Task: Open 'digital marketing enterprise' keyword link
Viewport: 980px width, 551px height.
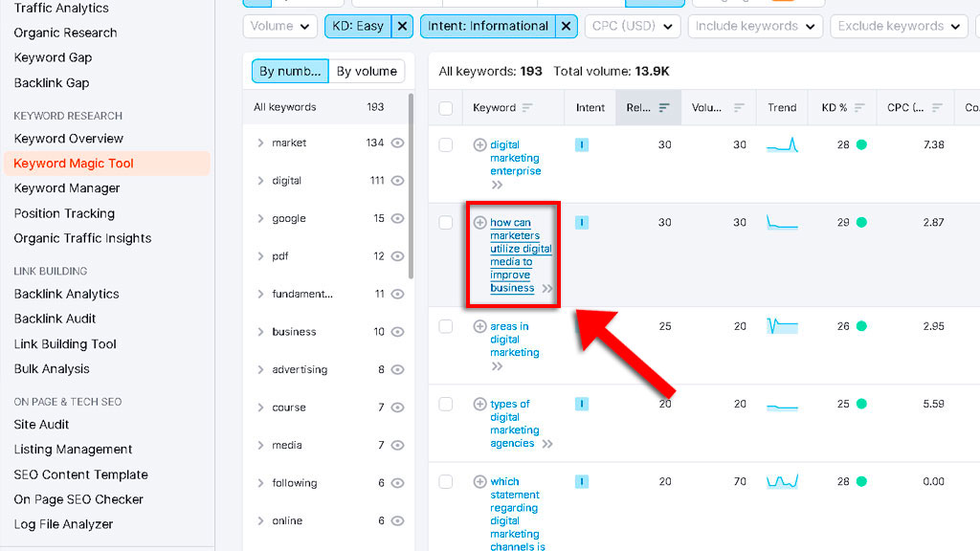Action: coord(516,158)
